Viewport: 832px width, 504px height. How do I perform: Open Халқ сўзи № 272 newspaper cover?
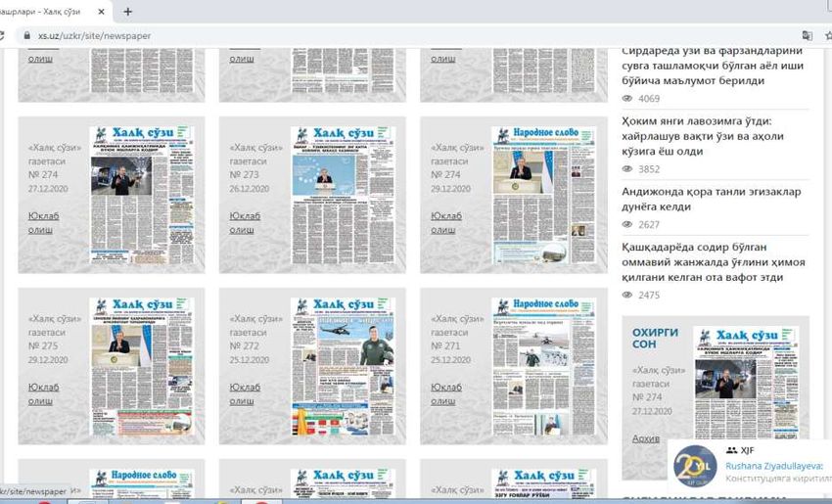[344, 367]
